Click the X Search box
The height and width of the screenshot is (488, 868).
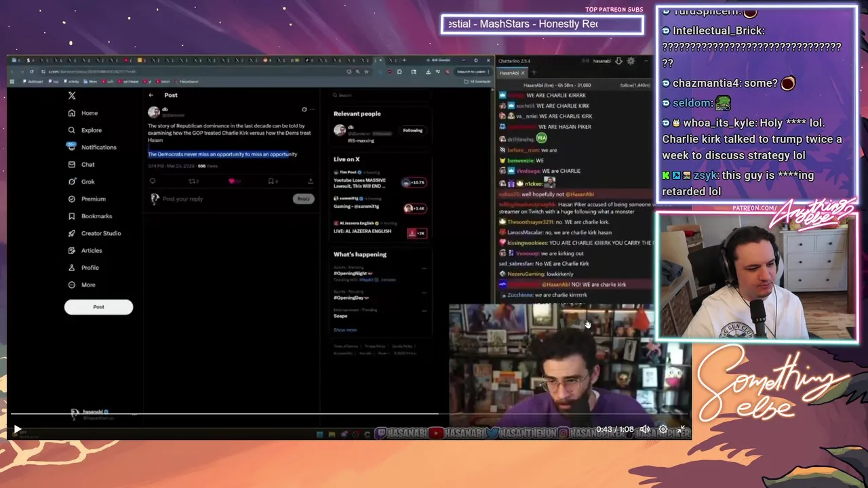click(x=380, y=96)
